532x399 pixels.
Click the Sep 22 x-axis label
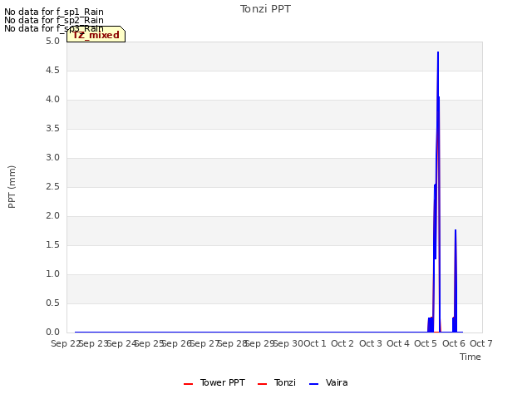click(x=66, y=343)
